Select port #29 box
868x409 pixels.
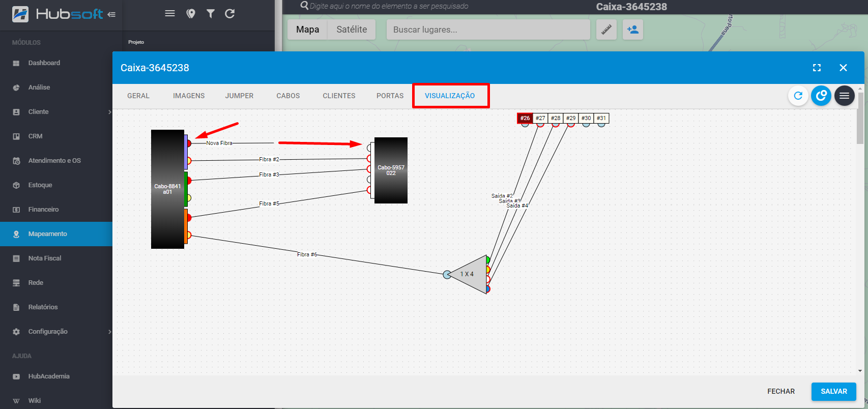click(571, 118)
